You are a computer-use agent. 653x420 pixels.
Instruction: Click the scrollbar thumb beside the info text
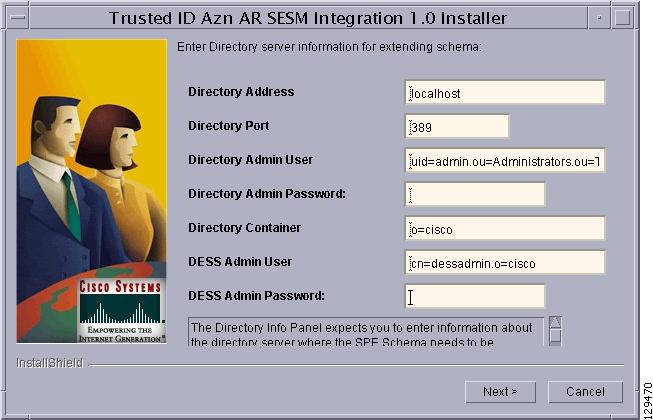pyautogui.click(x=555, y=336)
